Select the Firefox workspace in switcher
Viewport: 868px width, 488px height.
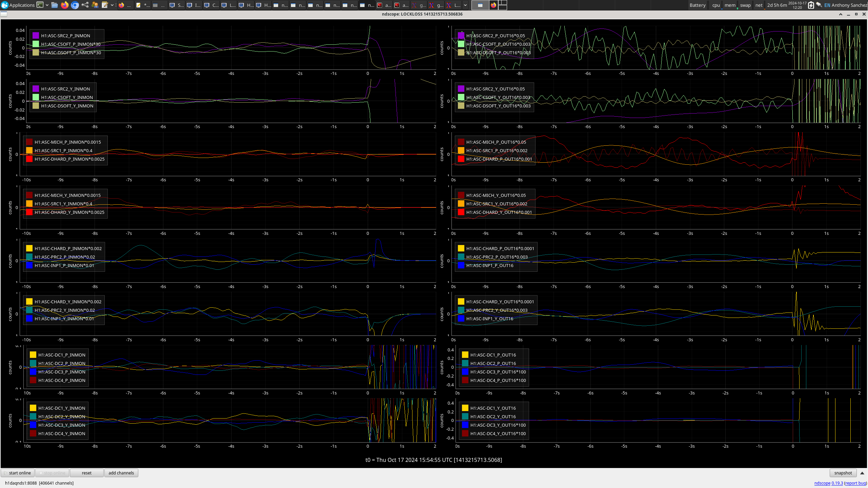493,5
